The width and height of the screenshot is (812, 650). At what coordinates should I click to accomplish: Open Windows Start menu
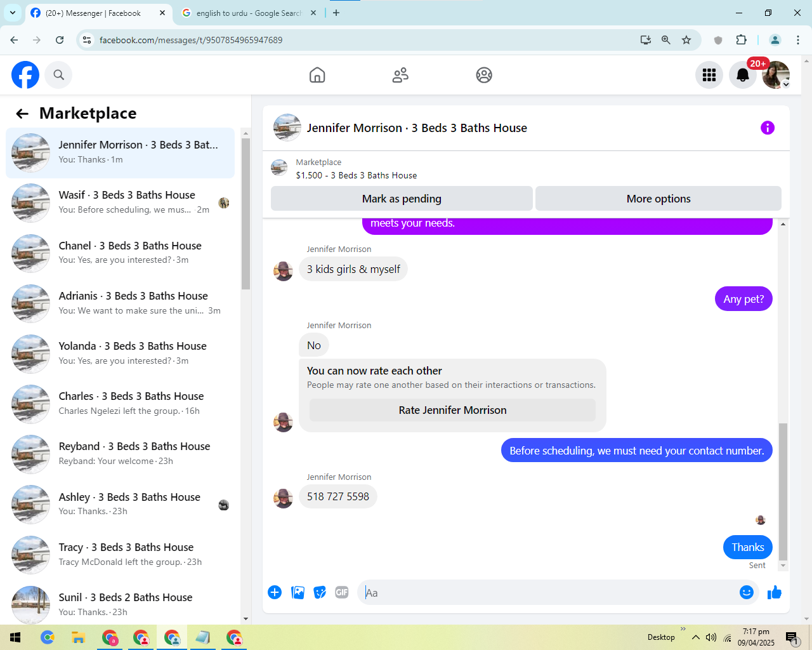pos(15,637)
